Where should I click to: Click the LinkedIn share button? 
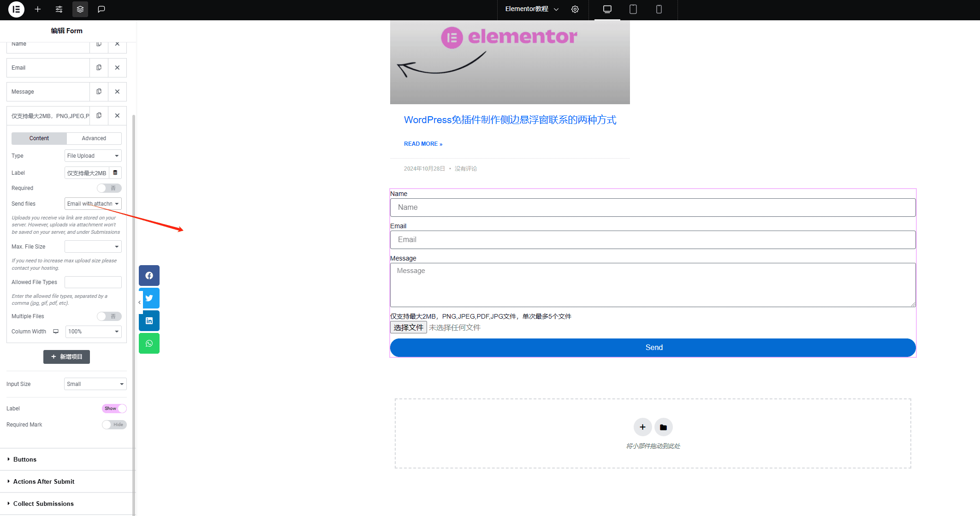149,320
